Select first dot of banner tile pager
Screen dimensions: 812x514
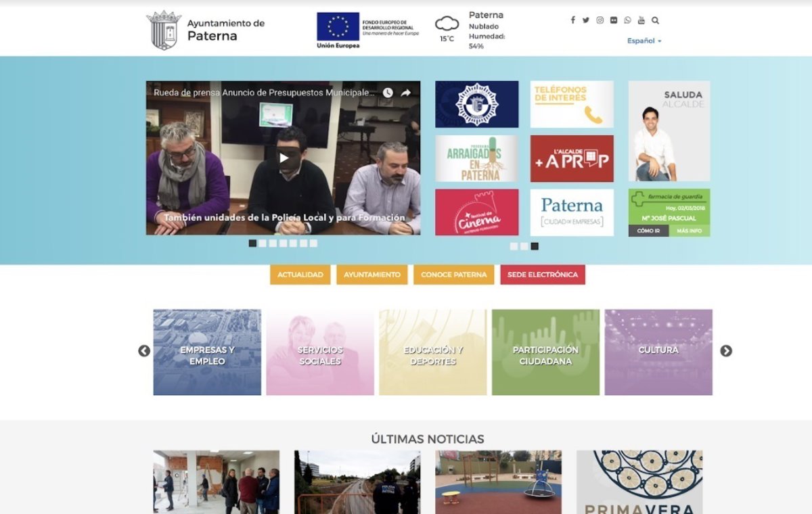[x=514, y=247]
